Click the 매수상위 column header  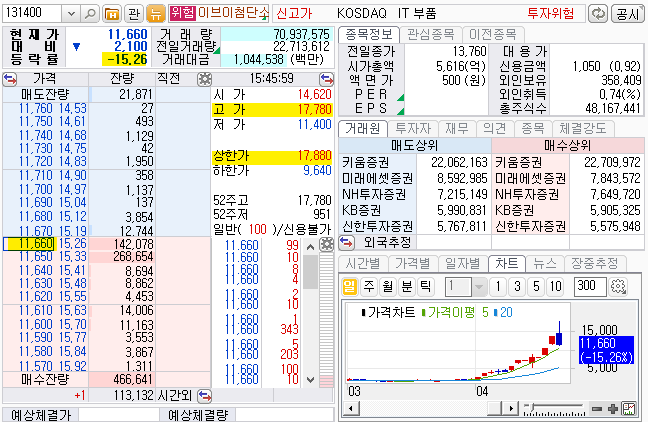tap(568, 145)
